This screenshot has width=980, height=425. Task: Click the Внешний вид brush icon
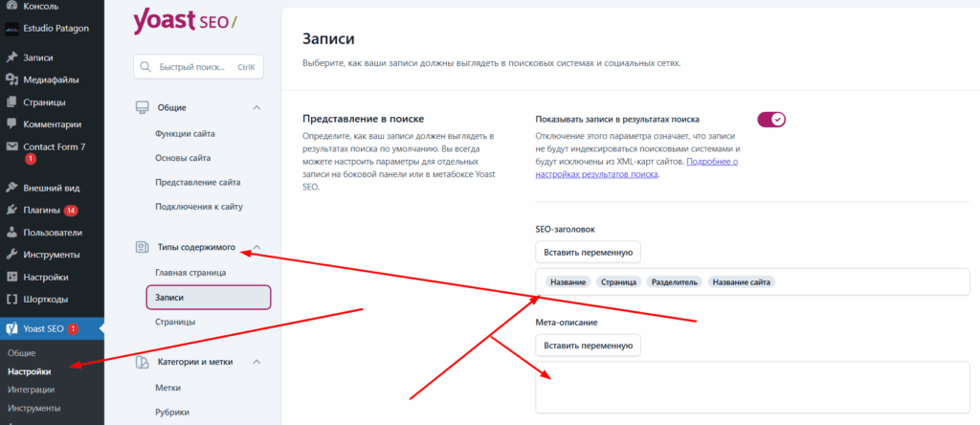pos(11,189)
